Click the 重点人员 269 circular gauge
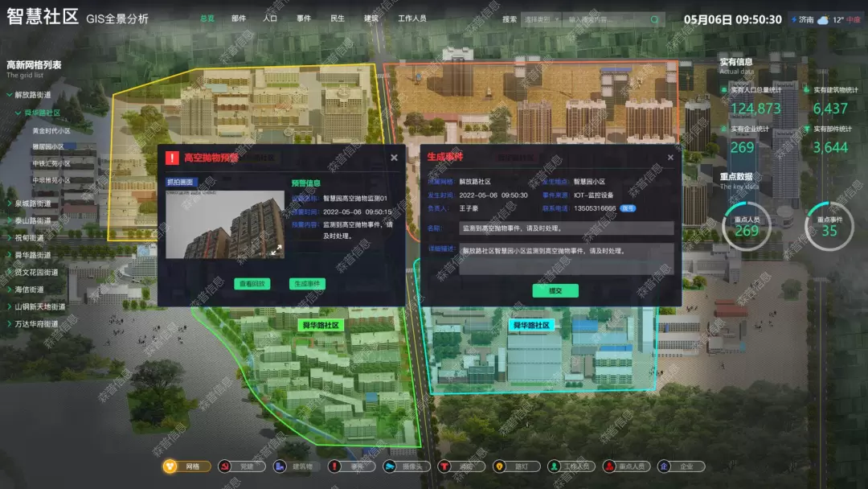 pyautogui.click(x=747, y=226)
